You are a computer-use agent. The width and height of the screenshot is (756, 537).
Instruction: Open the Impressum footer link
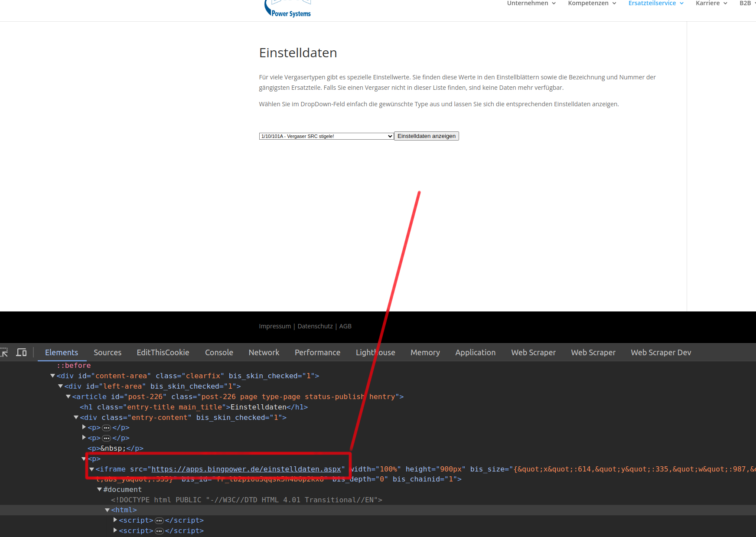[275, 326]
